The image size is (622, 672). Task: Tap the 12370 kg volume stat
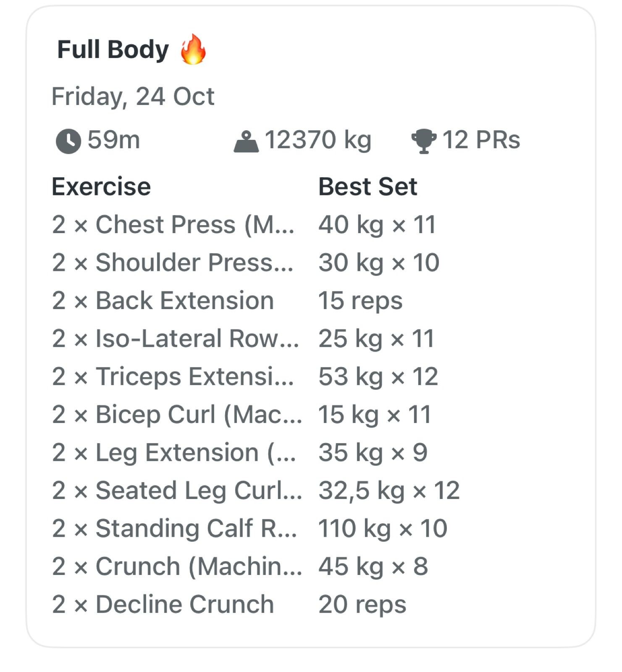click(x=318, y=140)
